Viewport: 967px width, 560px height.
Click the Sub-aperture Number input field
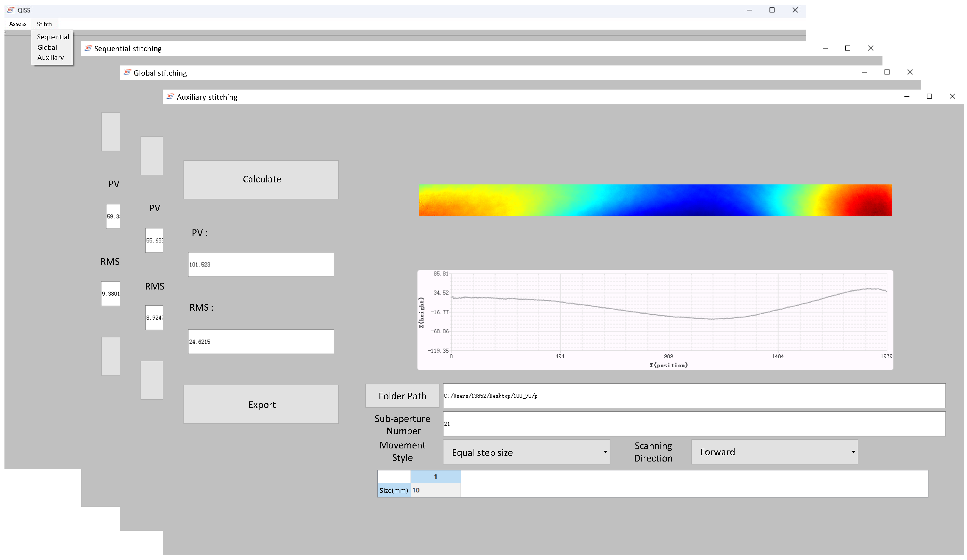(694, 424)
